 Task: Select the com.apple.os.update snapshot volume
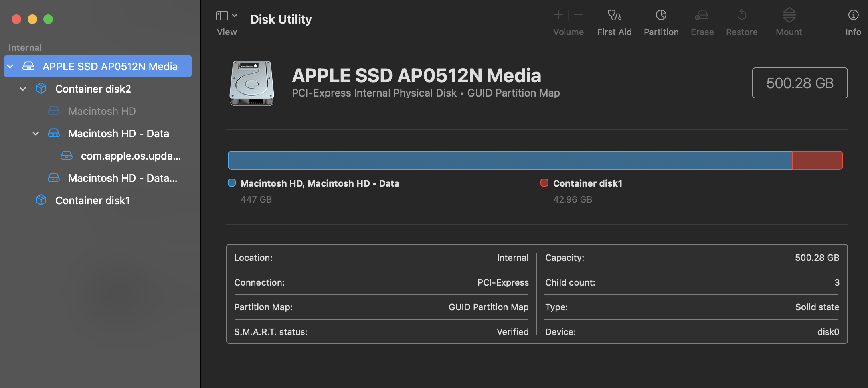tap(130, 156)
